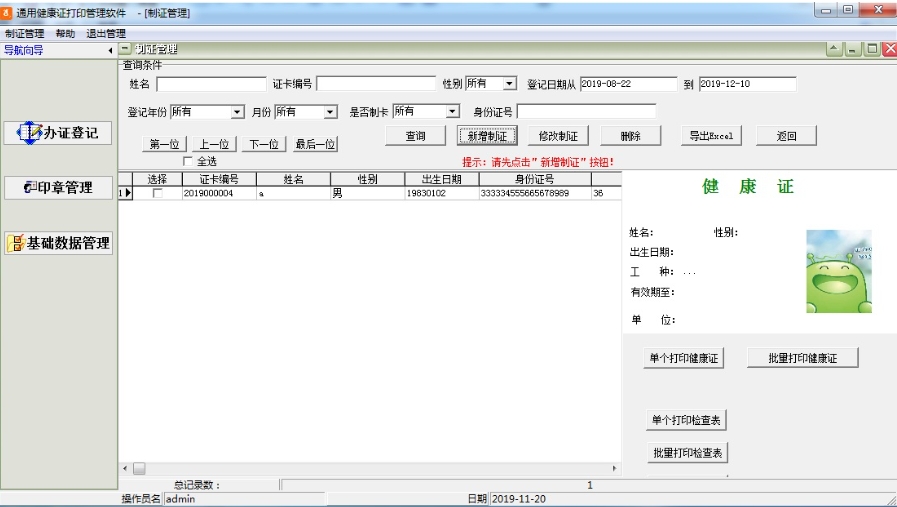
Task: Go to the first record with 第一位
Action: [x=164, y=144]
